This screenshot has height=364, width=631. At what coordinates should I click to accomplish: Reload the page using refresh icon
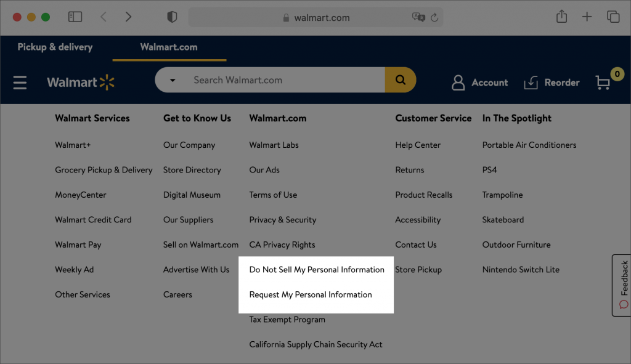[x=434, y=18]
